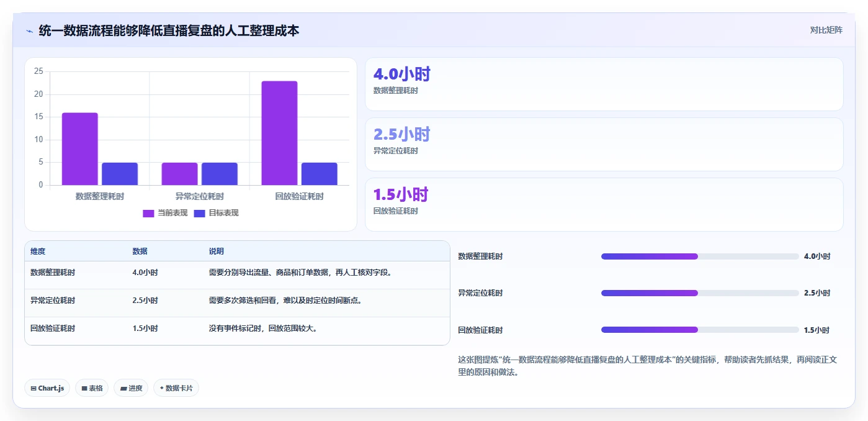Click the 4.0小时 cell in the table
Screen dimensions: 868x421
(x=145, y=272)
